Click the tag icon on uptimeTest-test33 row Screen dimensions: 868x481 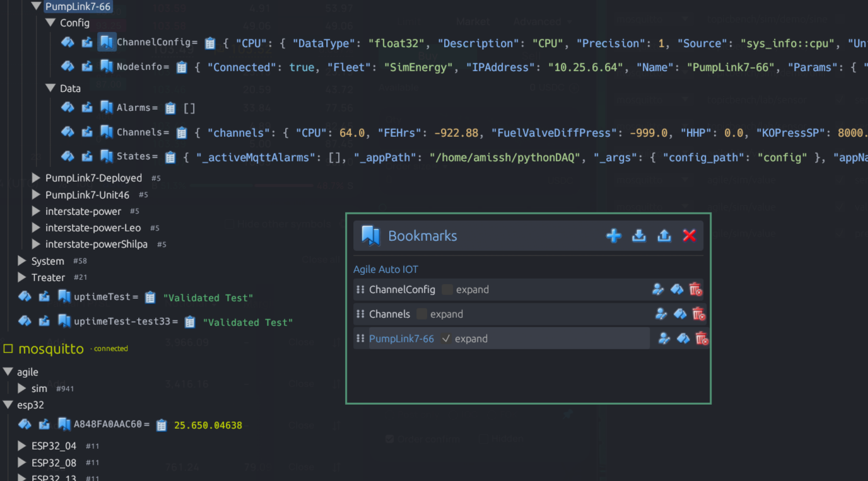click(25, 321)
